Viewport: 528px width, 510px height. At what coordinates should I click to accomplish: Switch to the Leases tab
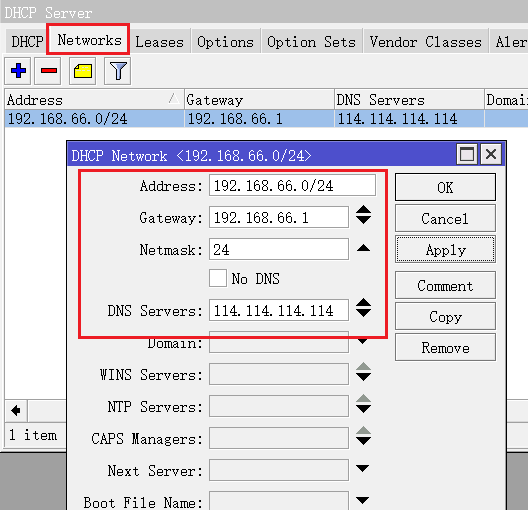pyautogui.click(x=160, y=42)
